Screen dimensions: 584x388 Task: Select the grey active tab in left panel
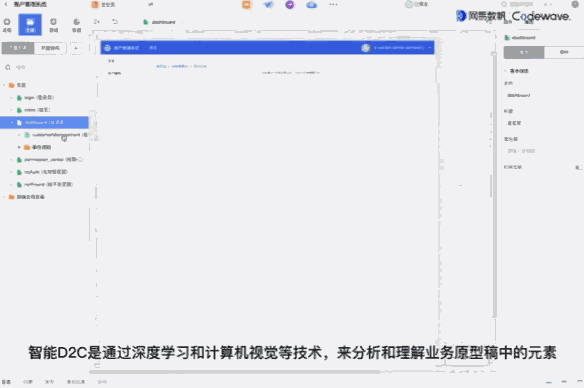point(18,48)
